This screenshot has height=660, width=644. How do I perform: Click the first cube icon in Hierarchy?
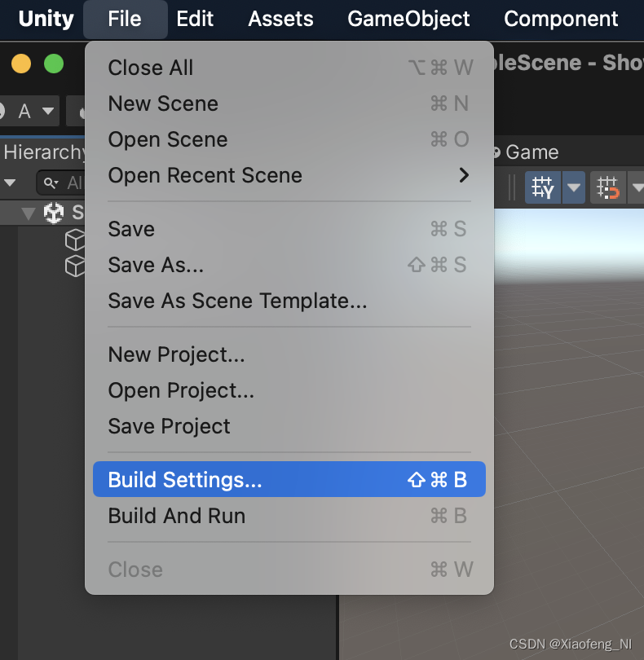(75, 241)
